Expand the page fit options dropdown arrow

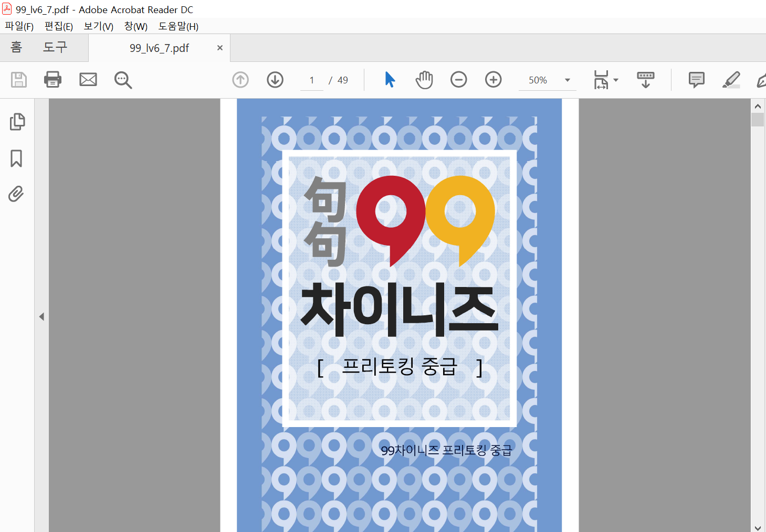click(616, 80)
